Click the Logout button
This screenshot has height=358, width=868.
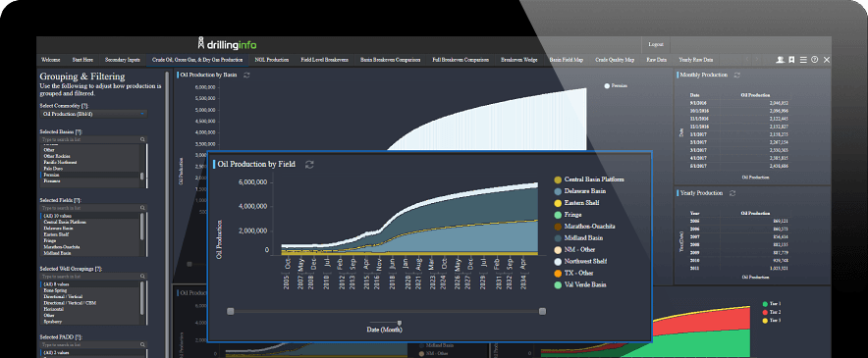pos(656,44)
